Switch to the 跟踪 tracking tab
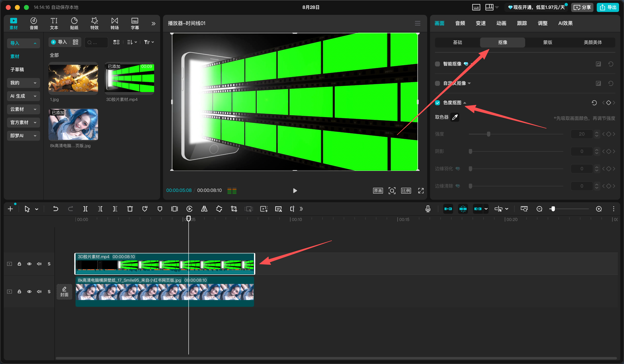624x364 pixels. tap(522, 23)
